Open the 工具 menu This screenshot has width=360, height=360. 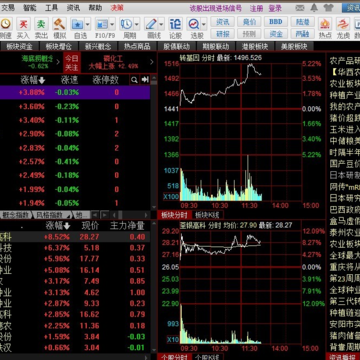pos(51,8)
